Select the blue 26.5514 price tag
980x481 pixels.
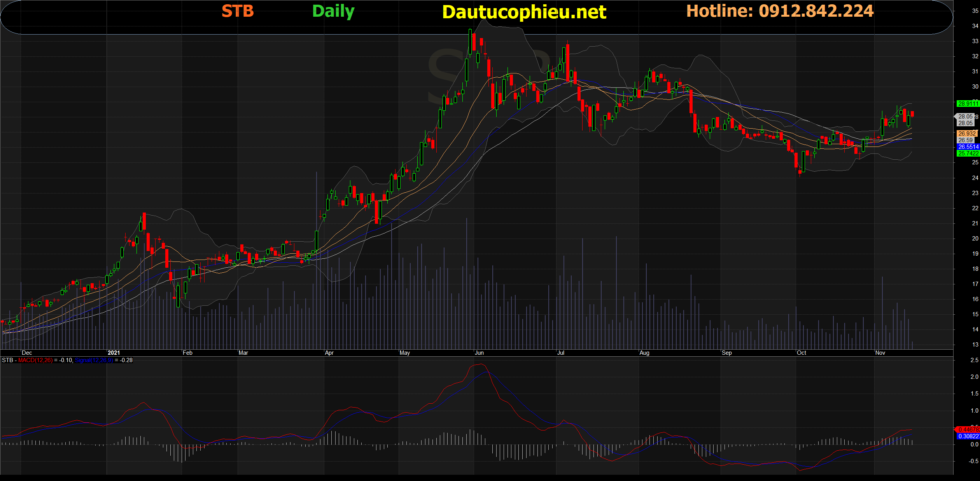click(968, 147)
